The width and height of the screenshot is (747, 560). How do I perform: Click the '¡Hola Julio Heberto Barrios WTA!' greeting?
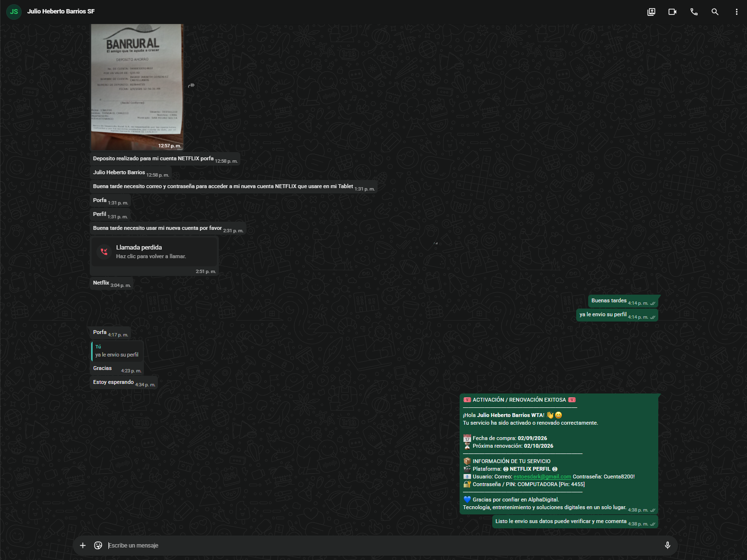(x=512, y=415)
